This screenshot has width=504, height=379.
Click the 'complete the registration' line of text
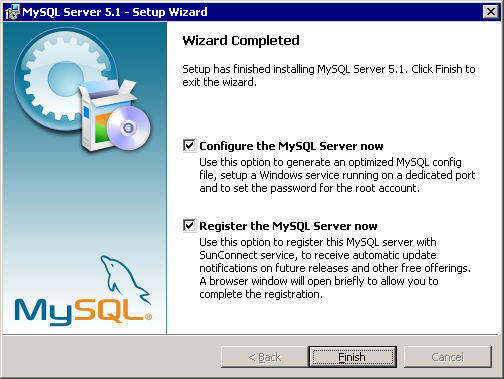pyautogui.click(x=261, y=294)
